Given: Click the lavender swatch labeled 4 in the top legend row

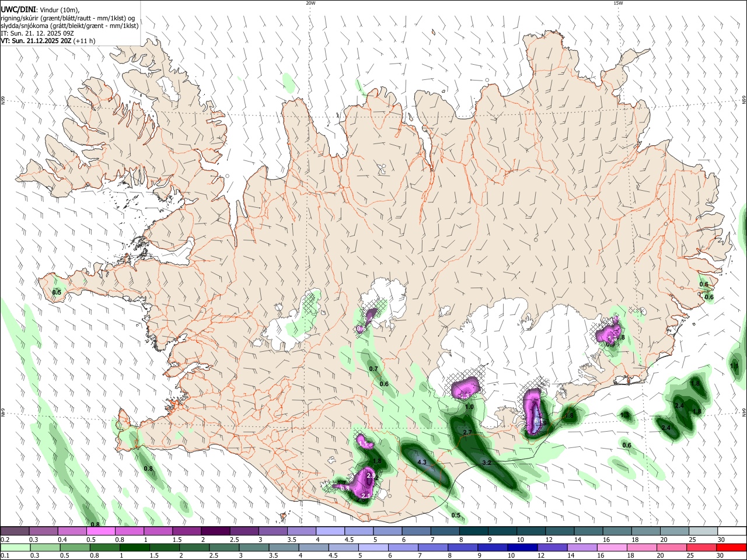Looking at the screenshot, I should pyautogui.click(x=330, y=531).
